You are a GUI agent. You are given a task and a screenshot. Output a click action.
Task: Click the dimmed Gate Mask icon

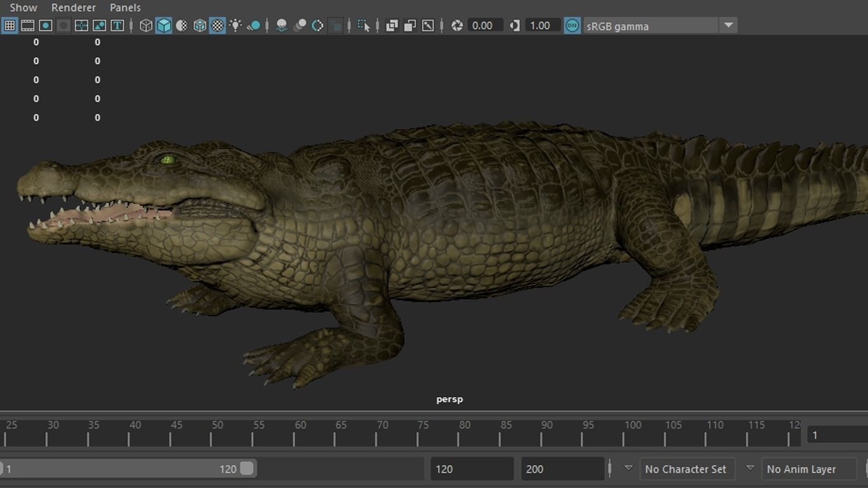pyautogui.click(x=64, y=25)
